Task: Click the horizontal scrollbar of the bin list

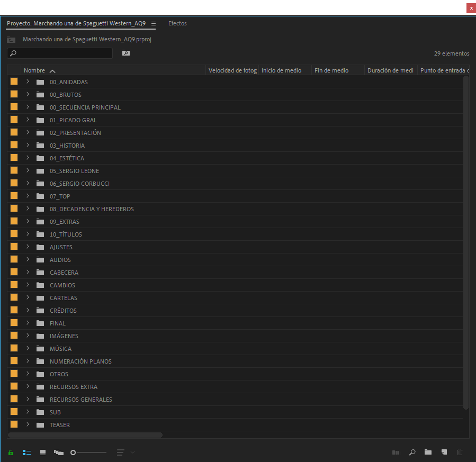Action: 85,435
